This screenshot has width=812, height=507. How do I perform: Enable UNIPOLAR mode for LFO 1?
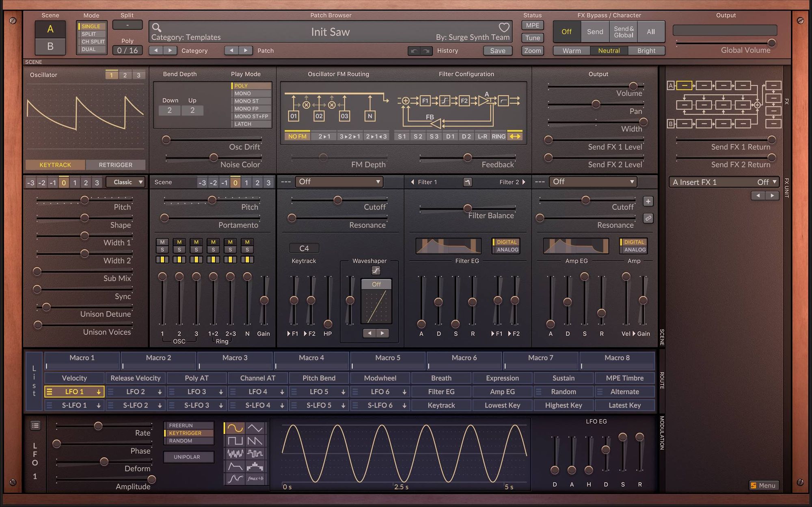click(188, 457)
